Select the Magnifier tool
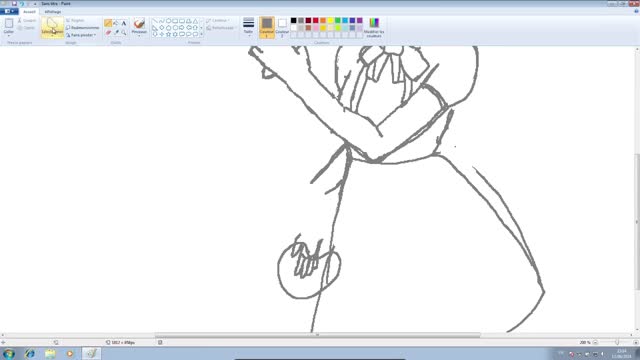 click(x=124, y=32)
